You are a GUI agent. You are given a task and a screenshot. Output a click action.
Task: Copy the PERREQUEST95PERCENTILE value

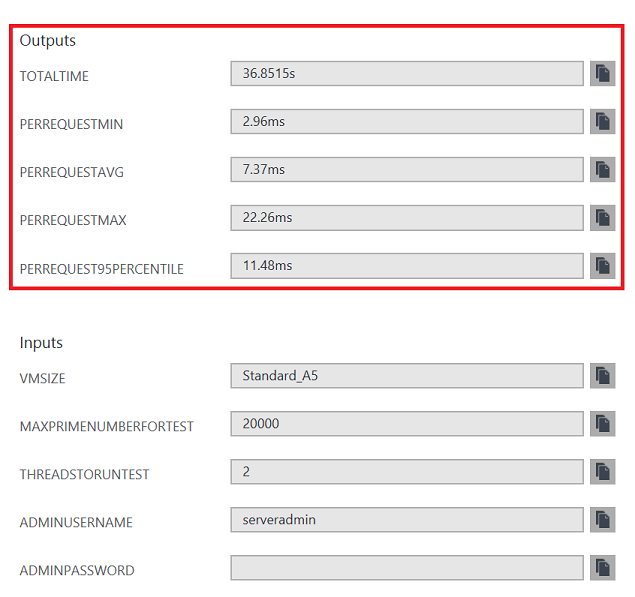602,266
